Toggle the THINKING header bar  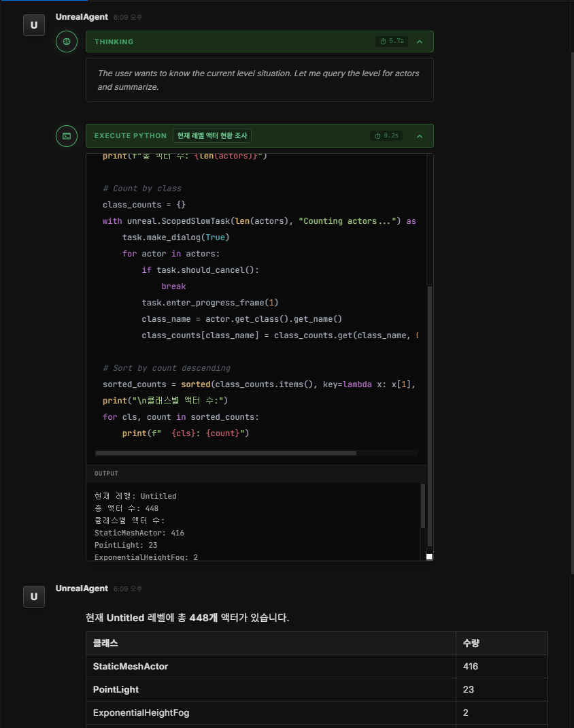click(231, 42)
